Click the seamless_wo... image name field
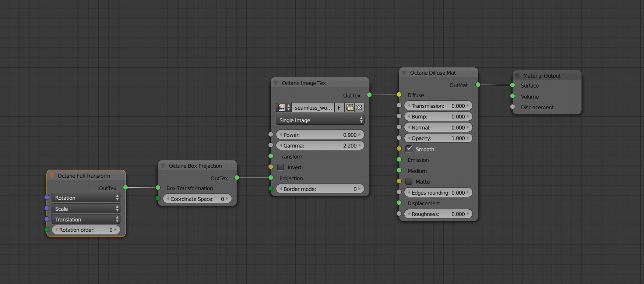Screen dimensions: 644x284 (313, 107)
